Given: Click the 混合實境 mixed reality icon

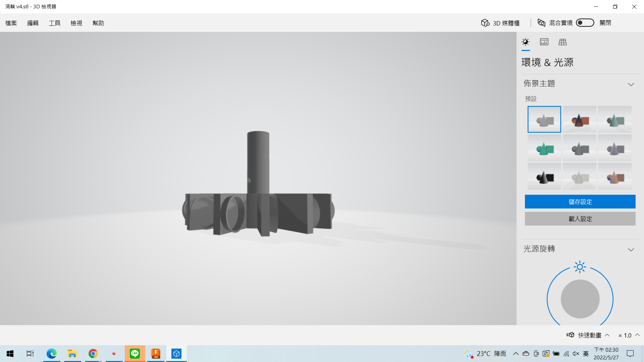Looking at the screenshot, I should [541, 22].
